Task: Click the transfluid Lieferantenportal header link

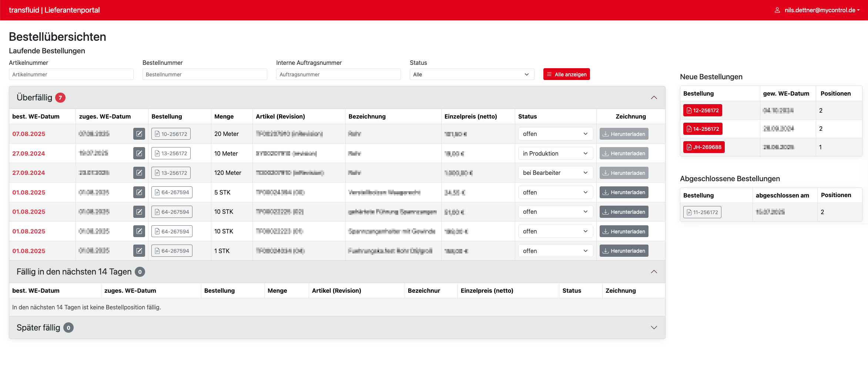Action: [x=54, y=10]
